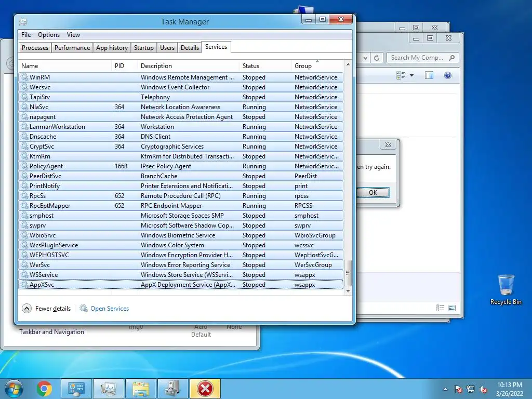Select the smphost service name
This screenshot has height=399, width=532.
click(x=42, y=216)
